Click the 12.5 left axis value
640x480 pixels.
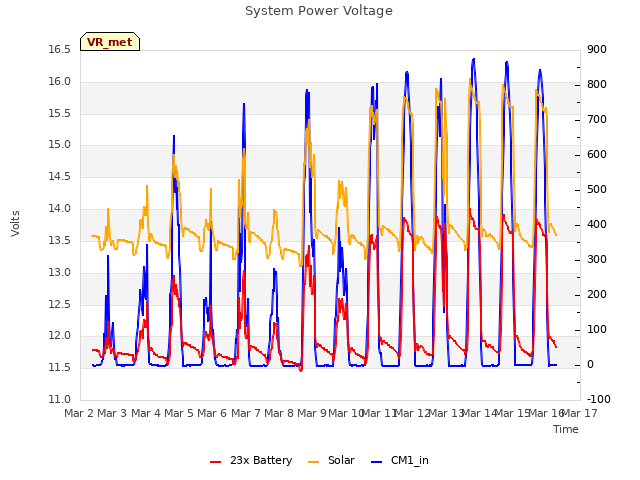(60, 304)
